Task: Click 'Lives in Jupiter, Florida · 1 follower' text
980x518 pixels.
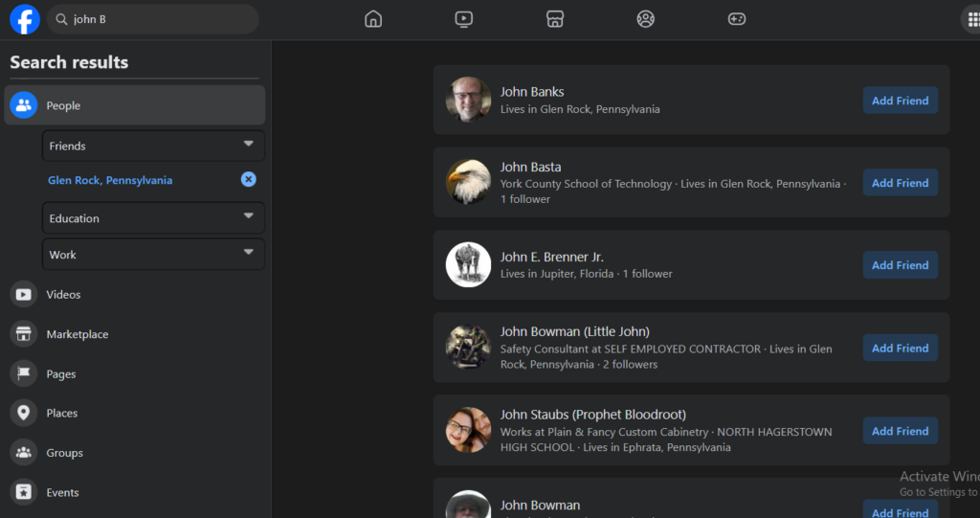Action: pyautogui.click(x=587, y=274)
